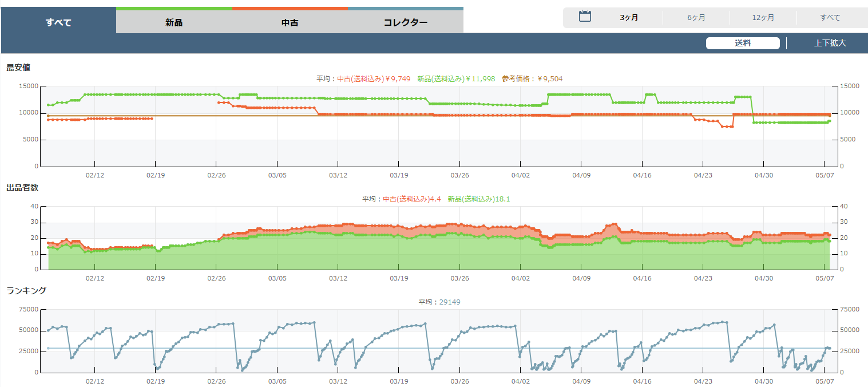Click the ranking average 29149 label
Image resolution: width=868 pixels, height=387 pixels.
439,302
